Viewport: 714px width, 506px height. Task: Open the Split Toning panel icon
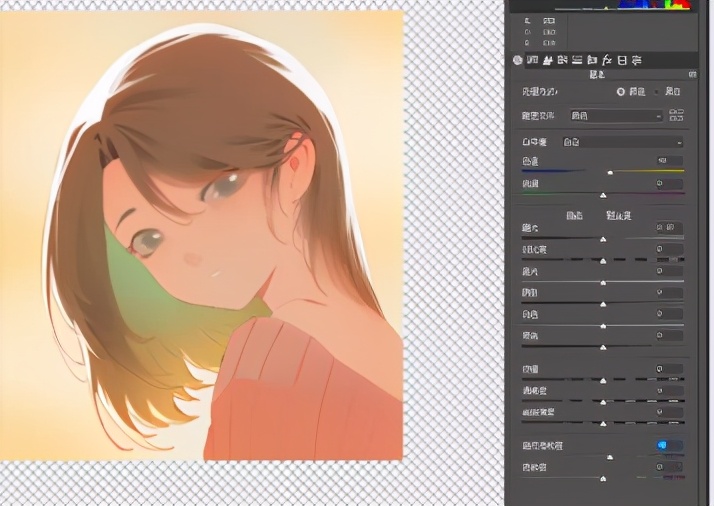pyautogui.click(x=577, y=60)
